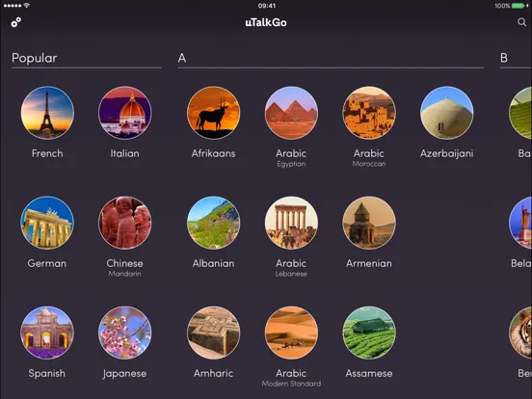Viewport: 532px width, 399px height.
Task: Open Chinese Mandarin terracotta warriors icon
Action: pos(125,223)
